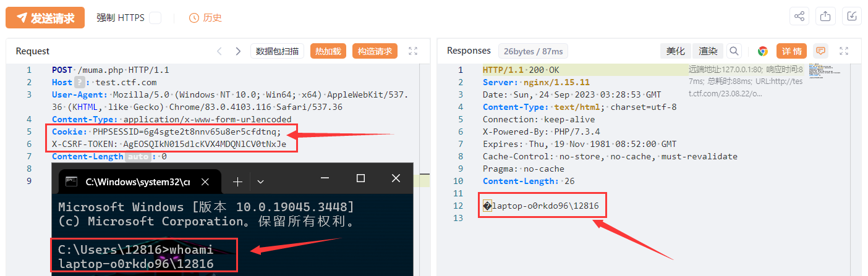
Task: Click the search icon in Responses panel
Action: click(x=734, y=51)
